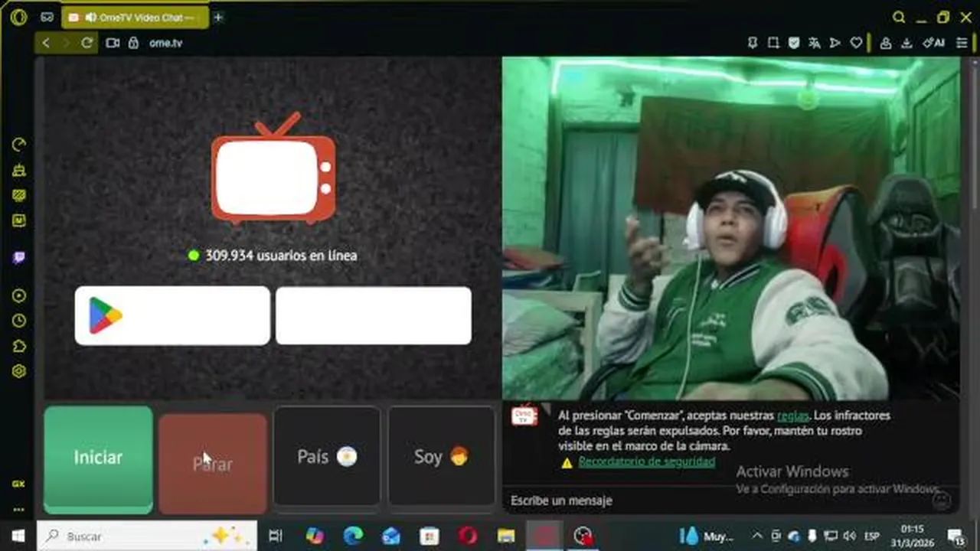
Task: Go back with the browser back arrow
Action: [46, 43]
